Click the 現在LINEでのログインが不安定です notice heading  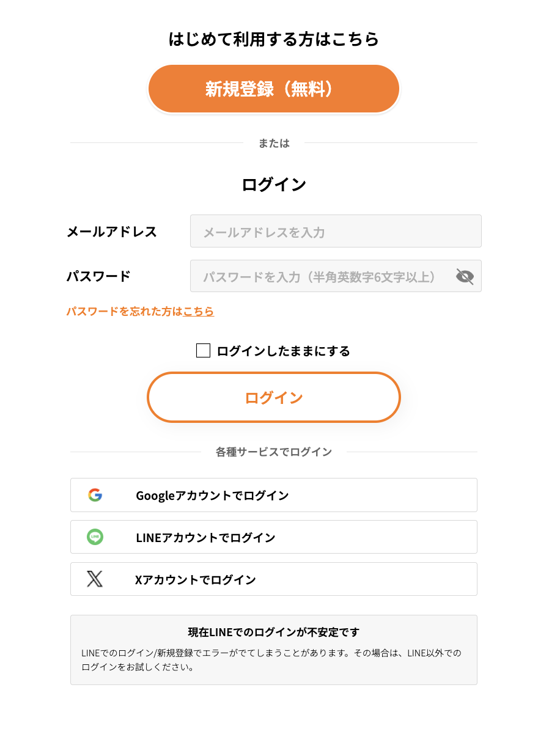[274, 632]
